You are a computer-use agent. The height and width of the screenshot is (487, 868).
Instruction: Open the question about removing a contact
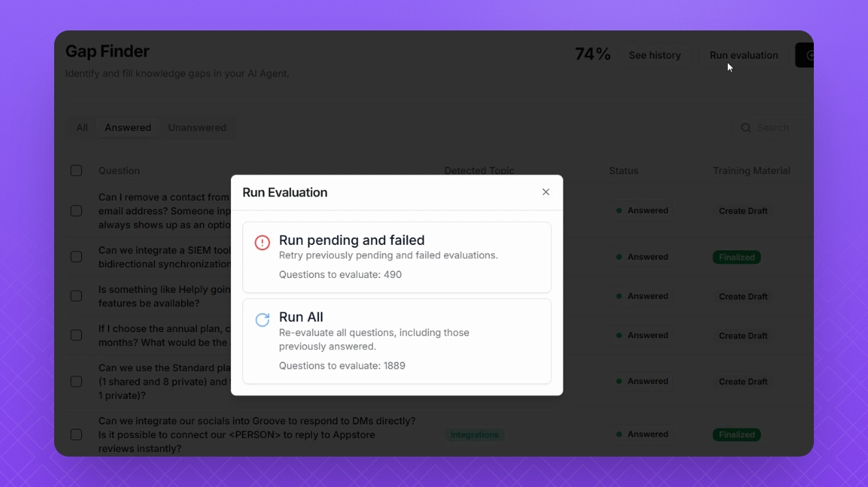pyautogui.click(x=165, y=211)
